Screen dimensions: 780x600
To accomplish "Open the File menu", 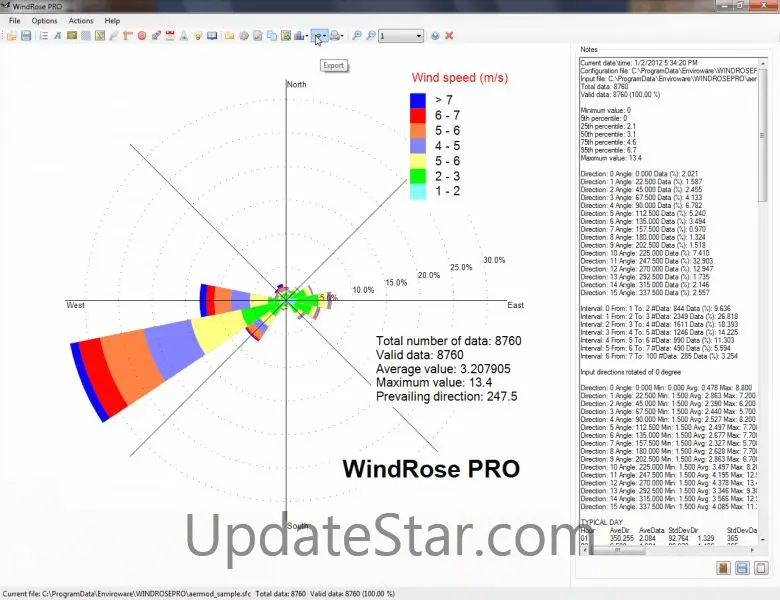I will pyautogui.click(x=14, y=21).
